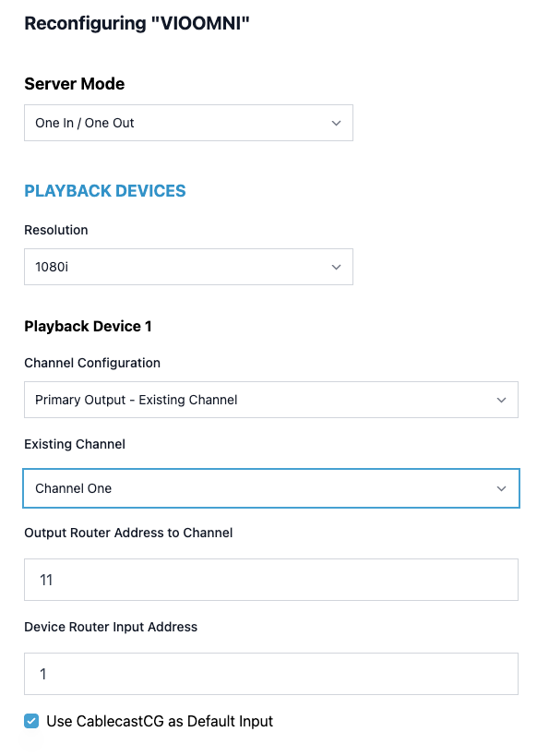Screen dimensions: 549x756
Task: Select the Output Router Address field containing 11
Action: [x=270, y=580]
